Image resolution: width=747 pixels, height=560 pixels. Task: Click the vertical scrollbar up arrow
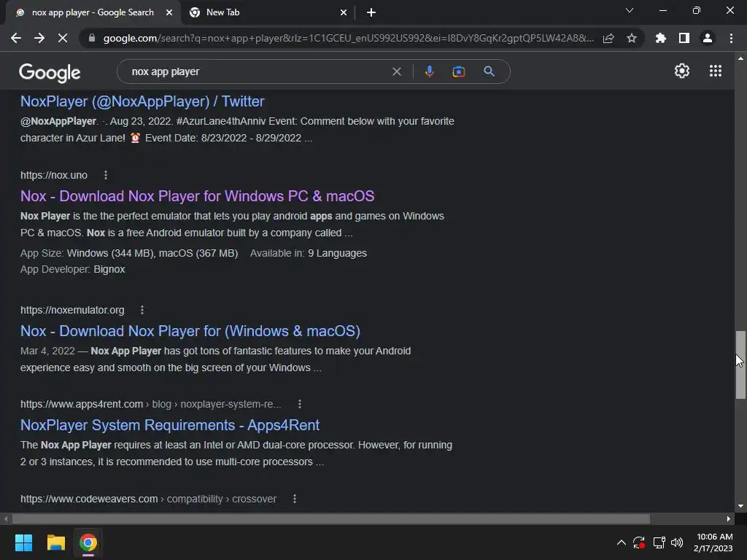tap(740, 58)
